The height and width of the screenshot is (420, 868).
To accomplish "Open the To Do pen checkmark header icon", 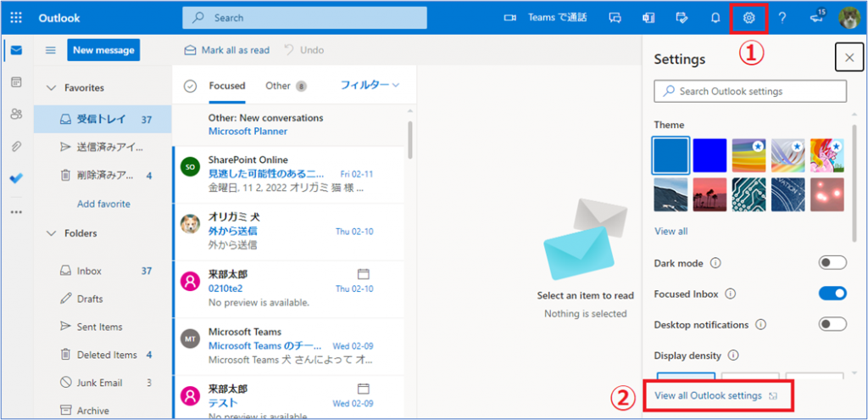I will pyautogui.click(x=682, y=18).
